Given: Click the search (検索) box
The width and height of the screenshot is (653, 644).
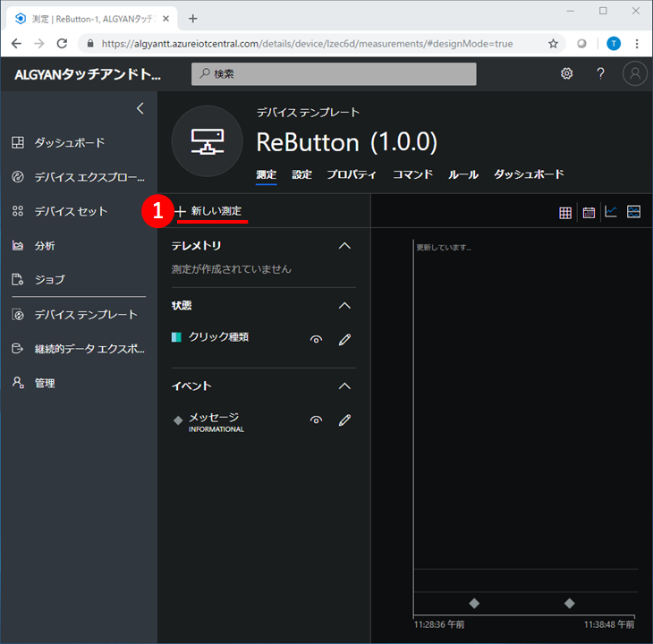Looking at the screenshot, I should click(x=334, y=74).
